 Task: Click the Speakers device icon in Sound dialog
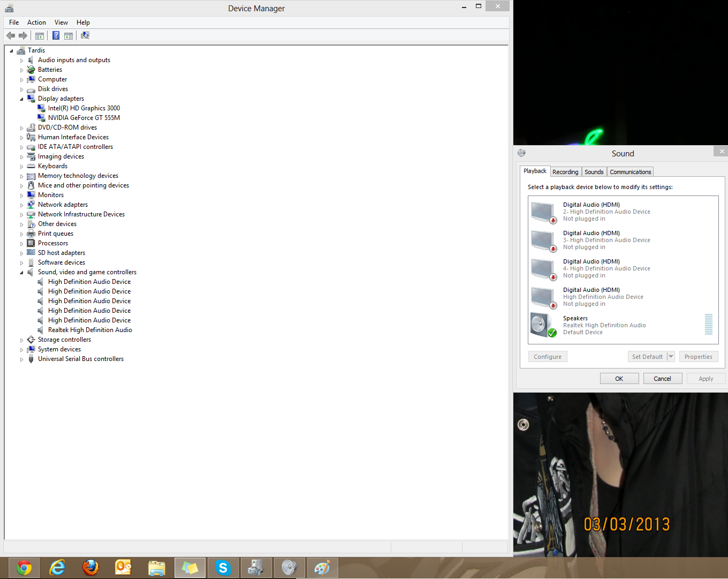(543, 325)
